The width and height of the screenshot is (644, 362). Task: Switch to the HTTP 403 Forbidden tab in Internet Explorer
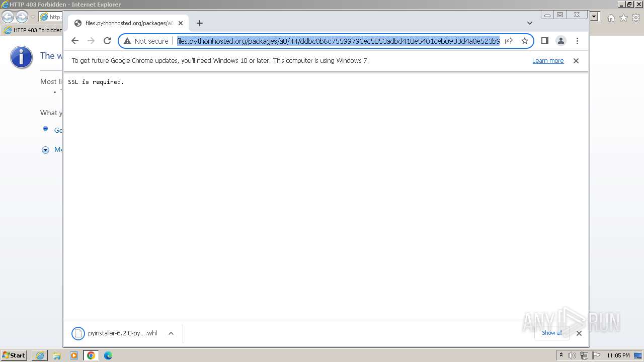(33, 30)
